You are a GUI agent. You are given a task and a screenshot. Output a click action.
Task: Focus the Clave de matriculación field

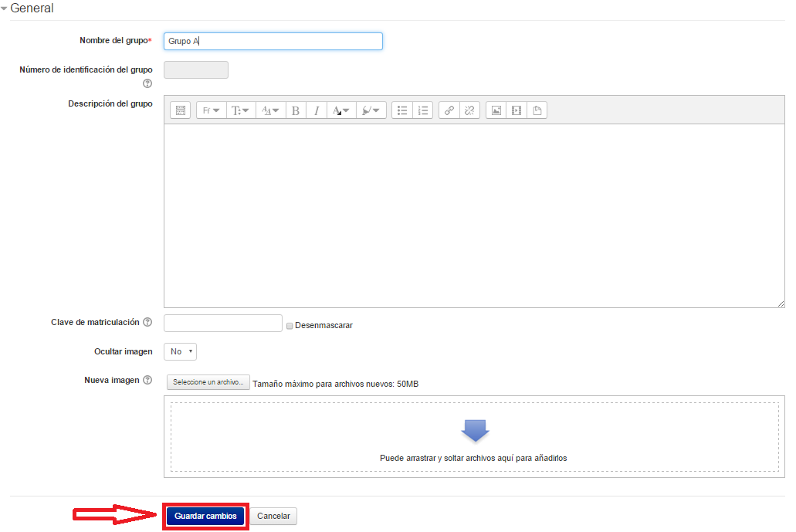[223, 323]
